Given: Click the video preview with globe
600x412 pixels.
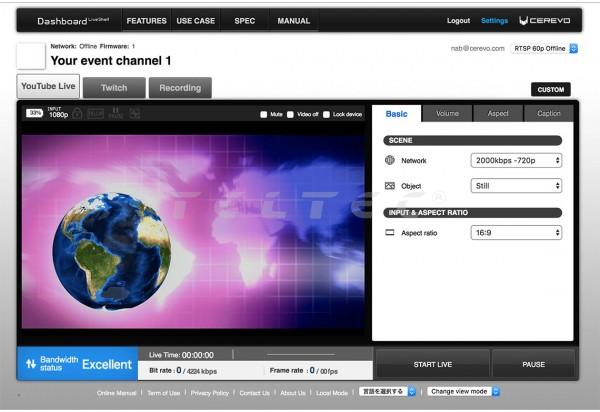Looking at the screenshot, I should [194, 232].
